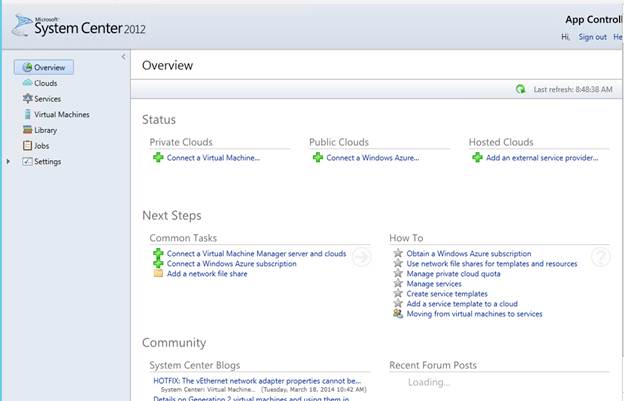Click Connect a Windows Azure... status link
Viewport: 624px width, 401px height.
tap(372, 158)
